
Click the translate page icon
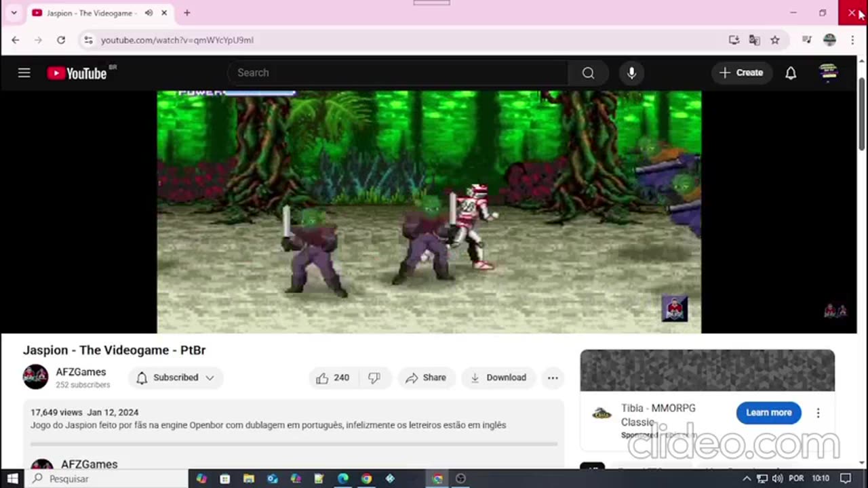click(754, 40)
